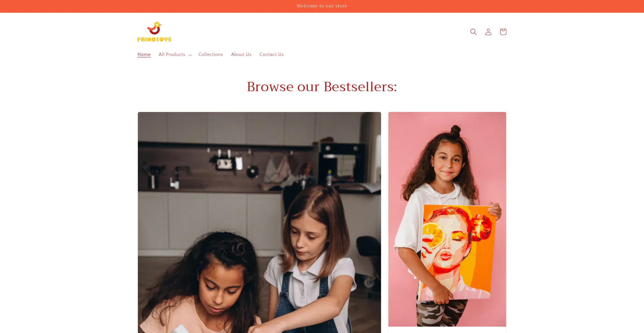Open the search magnifier icon

pyautogui.click(x=473, y=32)
